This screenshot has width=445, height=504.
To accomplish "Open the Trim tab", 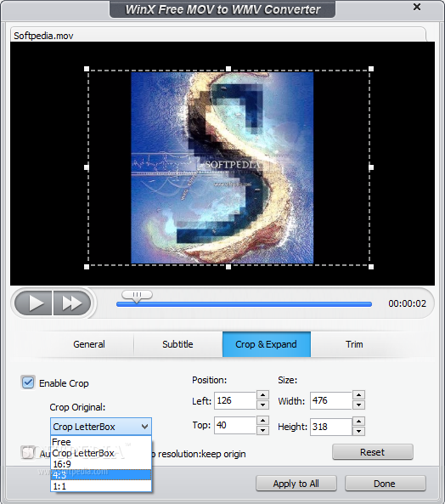I will click(354, 344).
